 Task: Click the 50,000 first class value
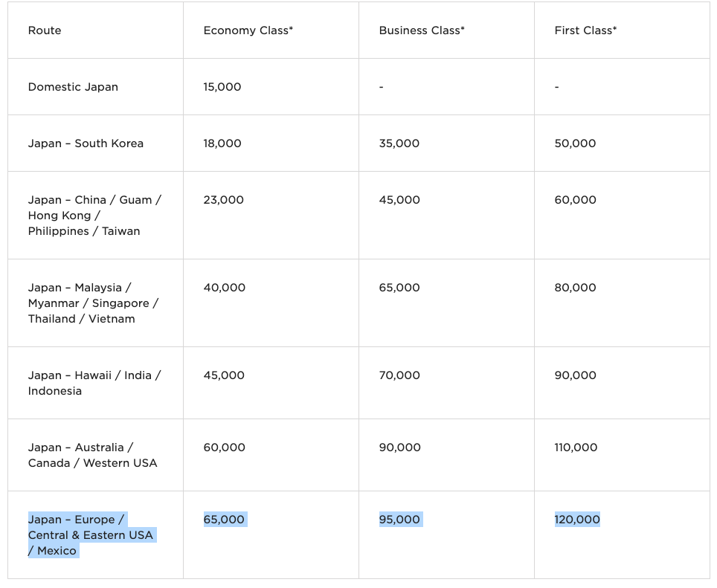575,143
